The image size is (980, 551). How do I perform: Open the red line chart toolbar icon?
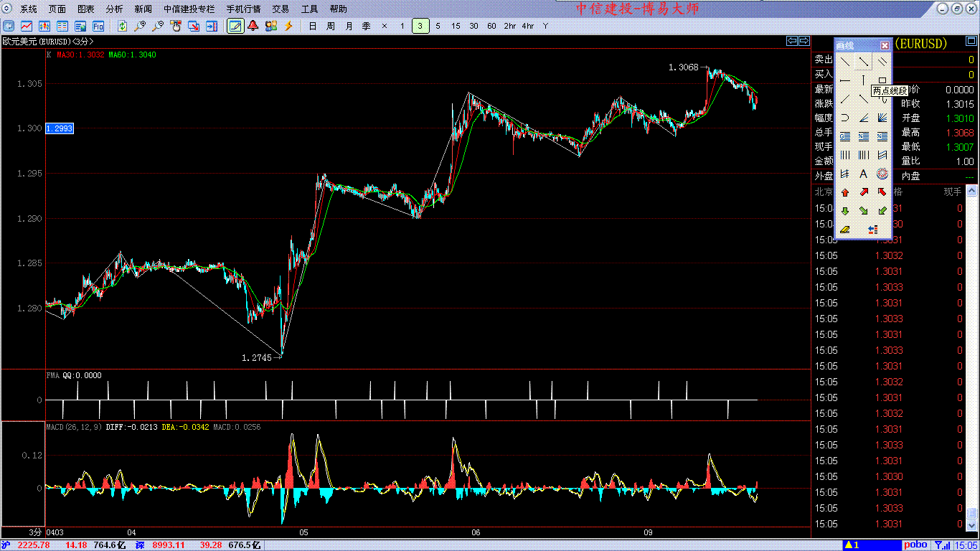coord(27,26)
